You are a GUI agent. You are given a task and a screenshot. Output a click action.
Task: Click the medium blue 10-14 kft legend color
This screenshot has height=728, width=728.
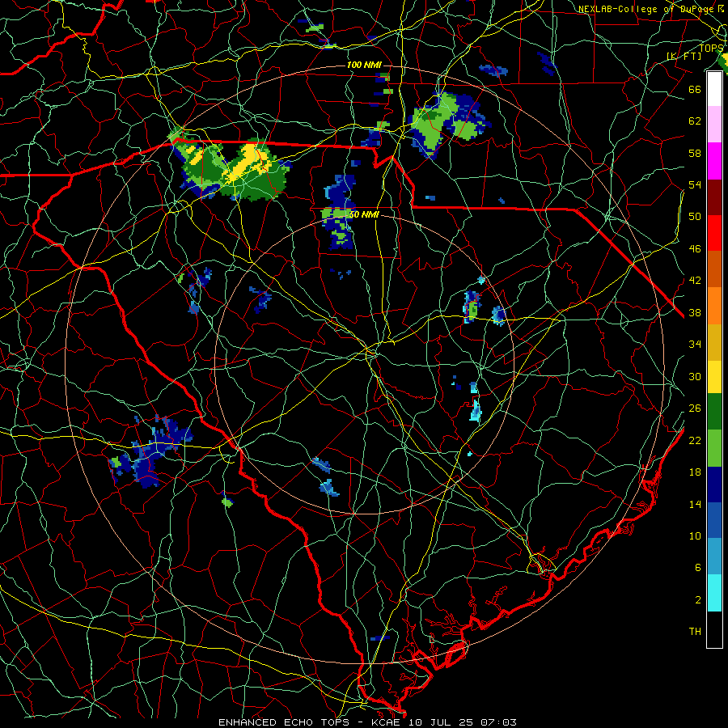[x=714, y=520]
